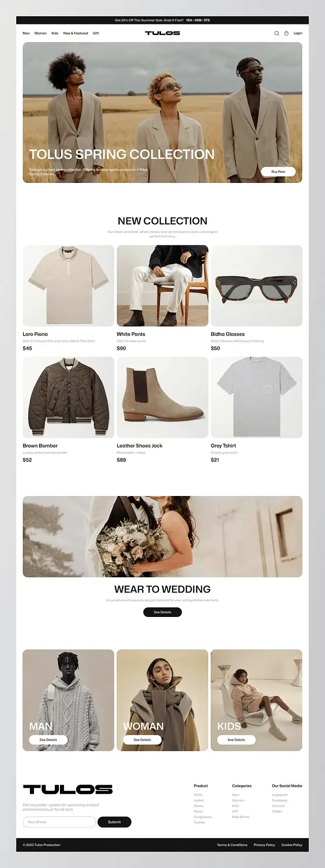
Task: Focus the Your Email input field
Action: [x=59, y=822]
